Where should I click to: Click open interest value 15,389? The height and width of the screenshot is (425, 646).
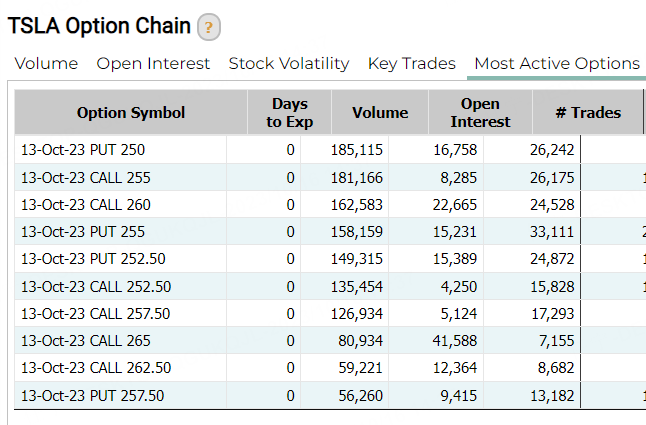(455, 259)
